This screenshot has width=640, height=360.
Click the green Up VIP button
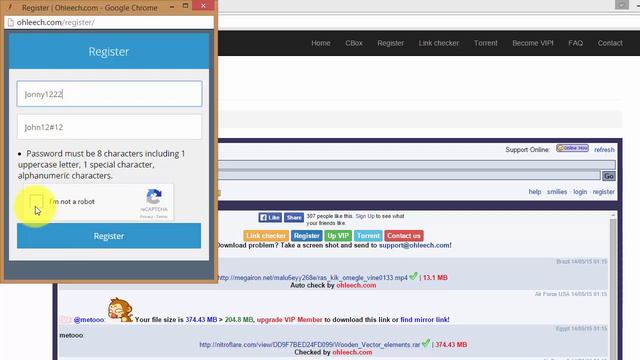click(x=338, y=236)
